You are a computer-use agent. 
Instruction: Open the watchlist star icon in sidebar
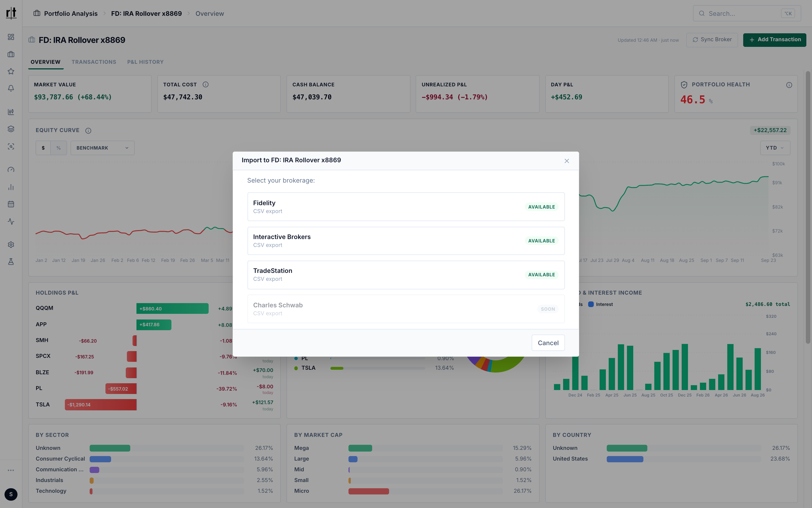pos(11,71)
